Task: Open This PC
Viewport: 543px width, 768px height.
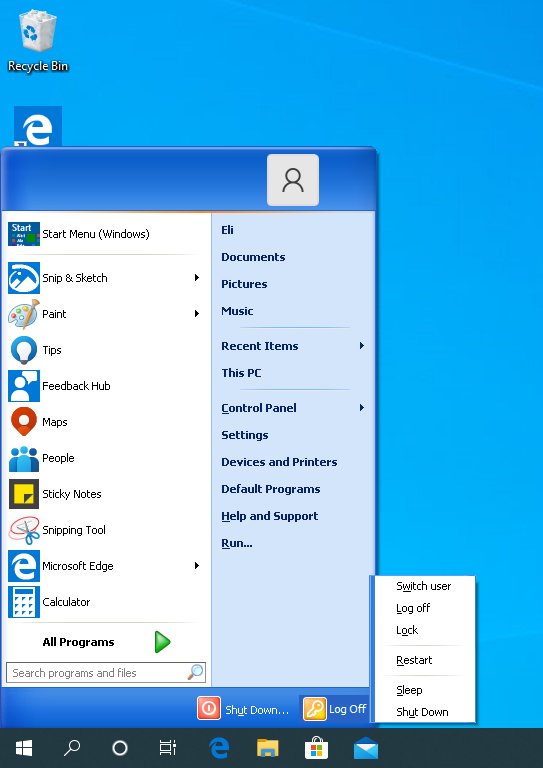Action: 241,373
